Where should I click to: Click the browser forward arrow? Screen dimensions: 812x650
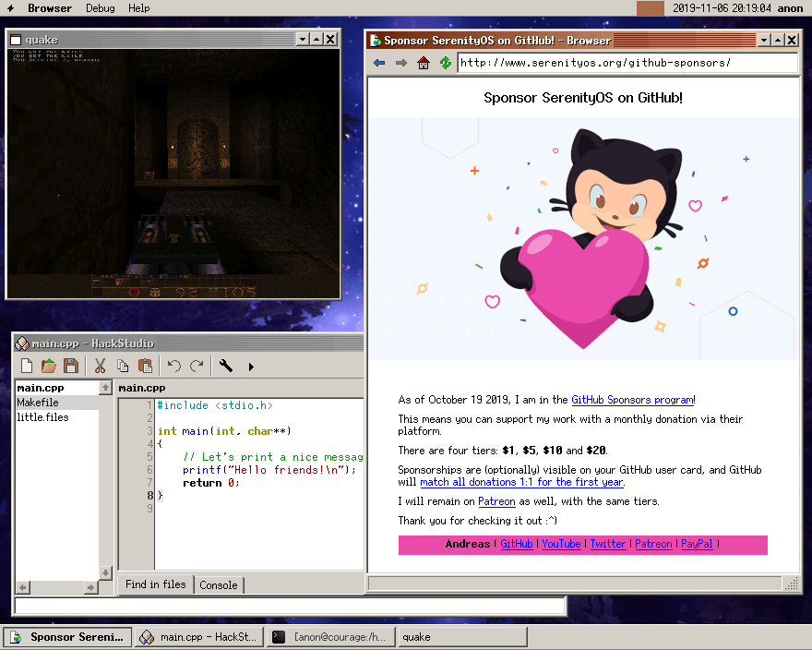tap(400, 63)
